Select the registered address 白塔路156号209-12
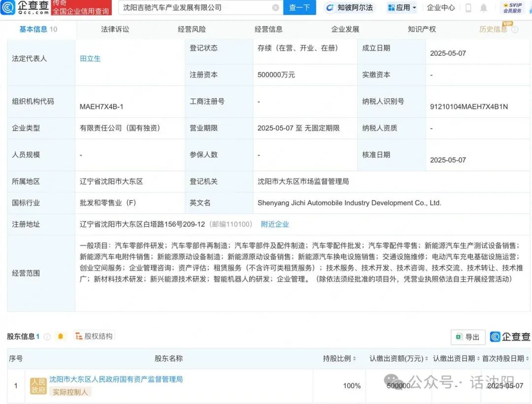 pos(142,224)
